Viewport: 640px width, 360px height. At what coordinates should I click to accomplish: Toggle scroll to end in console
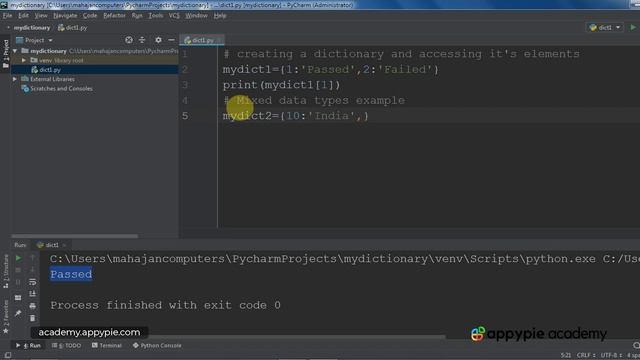pos(33,294)
